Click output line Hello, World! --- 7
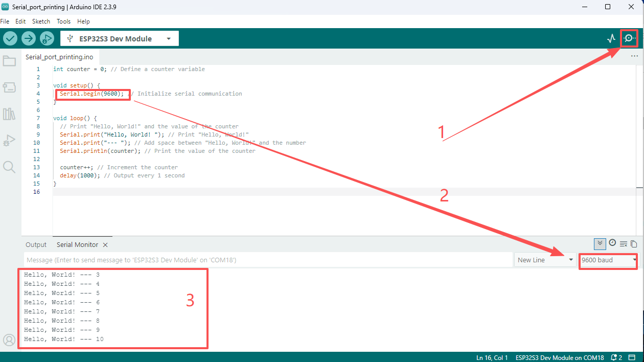644x362 pixels. (62, 311)
